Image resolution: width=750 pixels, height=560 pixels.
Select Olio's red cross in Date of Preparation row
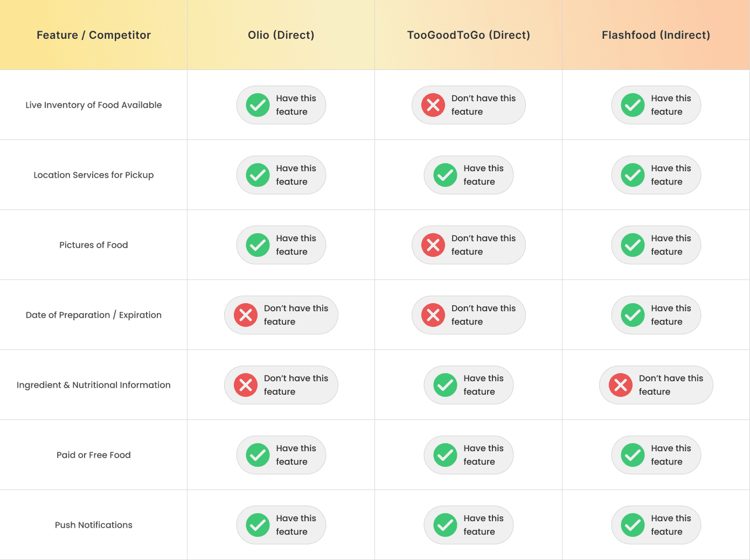click(x=246, y=315)
